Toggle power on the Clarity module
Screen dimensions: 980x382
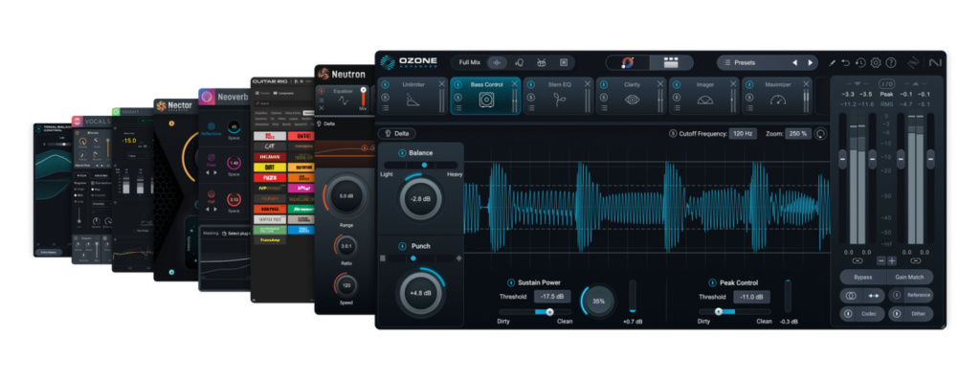603,84
